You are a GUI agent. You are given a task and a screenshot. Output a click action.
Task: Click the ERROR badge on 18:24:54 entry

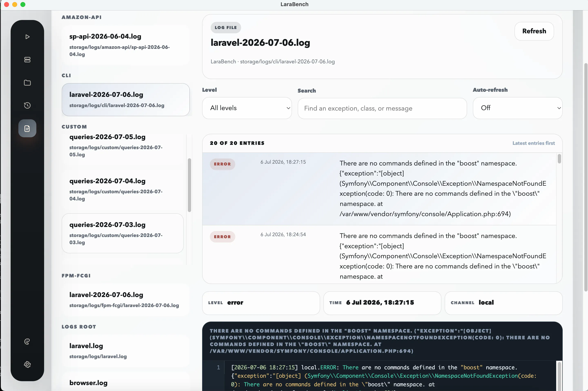click(x=222, y=237)
